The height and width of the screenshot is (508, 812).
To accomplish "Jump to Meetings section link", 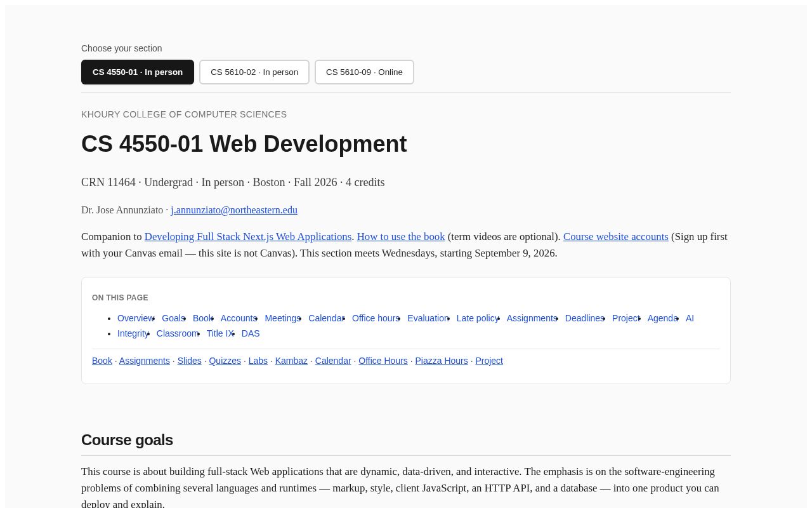I will point(282,318).
